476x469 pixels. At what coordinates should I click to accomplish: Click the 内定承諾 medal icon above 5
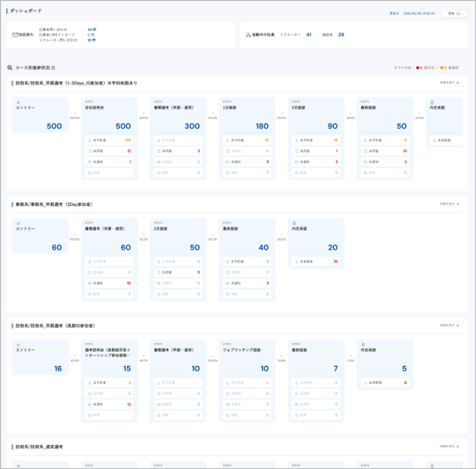pyautogui.click(x=362, y=345)
